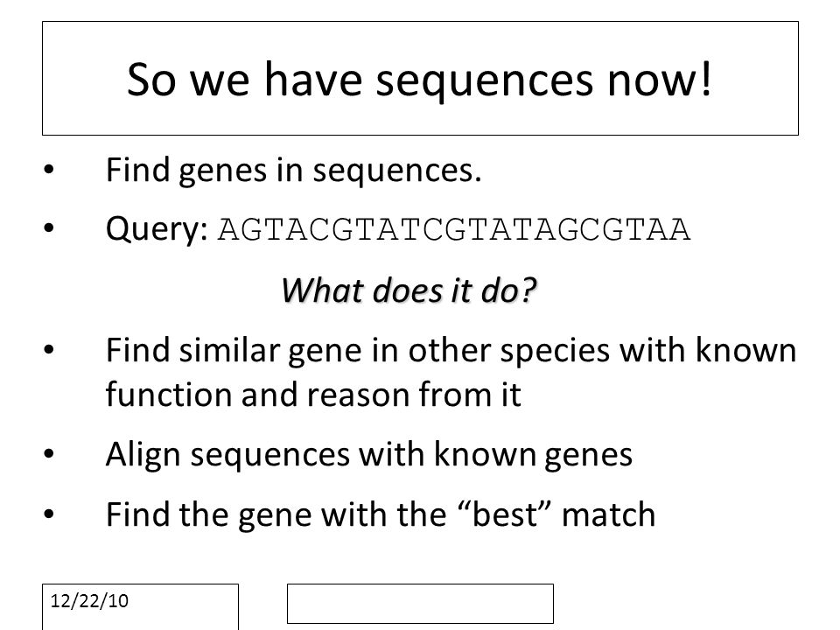The width and height of the screenshot is (840, 630).
Task: Select the italic 'What does it do?' text
Action: 409,290
